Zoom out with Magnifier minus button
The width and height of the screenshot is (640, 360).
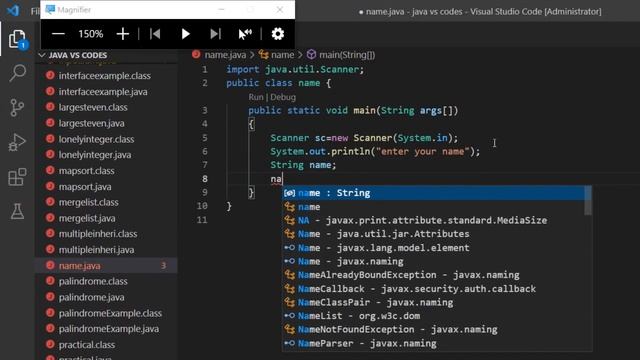click(58, 34)
